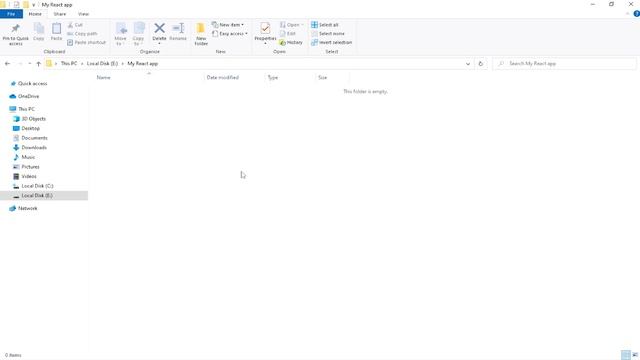Open Downloads in navigation pane
This screenshot has width=640, height=360.
point(34,147)
